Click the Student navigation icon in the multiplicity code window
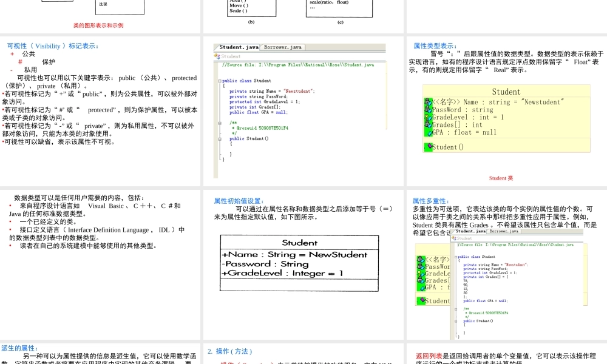 coord(454,238)
